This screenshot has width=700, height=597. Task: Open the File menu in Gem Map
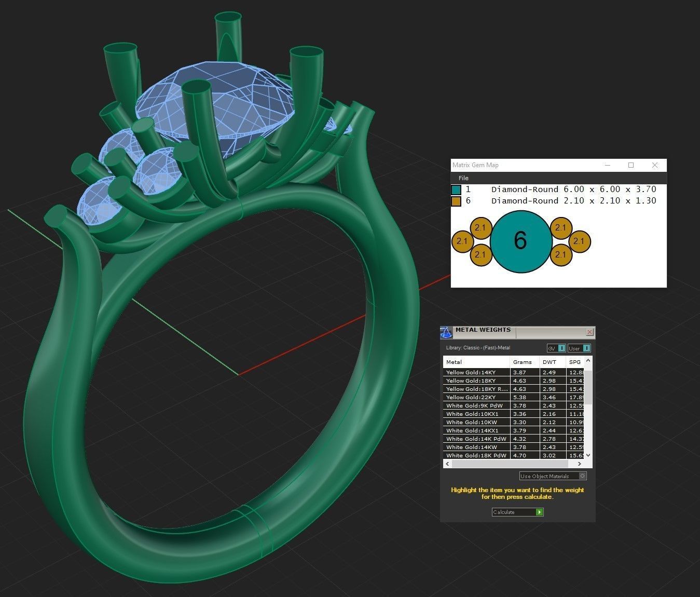463,178
